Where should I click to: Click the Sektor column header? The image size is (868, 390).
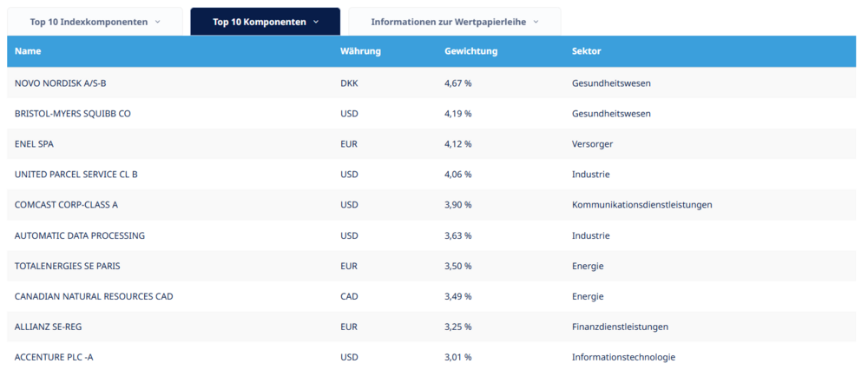click(x=586, y=51)
